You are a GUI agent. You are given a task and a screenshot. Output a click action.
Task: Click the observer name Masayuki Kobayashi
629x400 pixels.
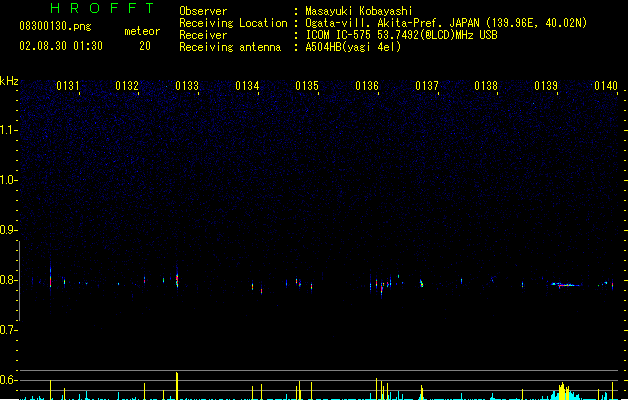coord(359,11)
